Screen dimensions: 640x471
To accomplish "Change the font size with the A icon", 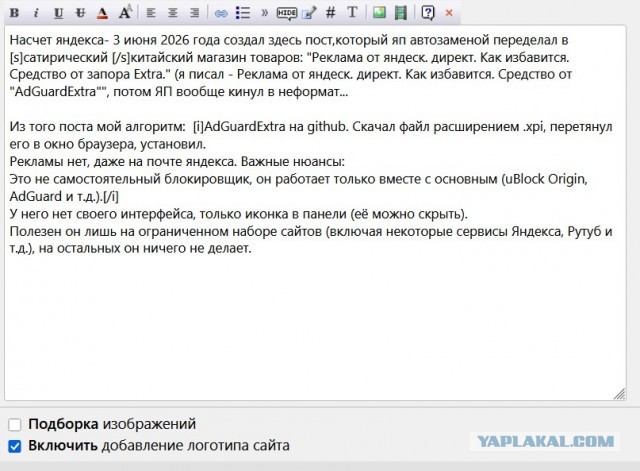I will coord(125,12).
